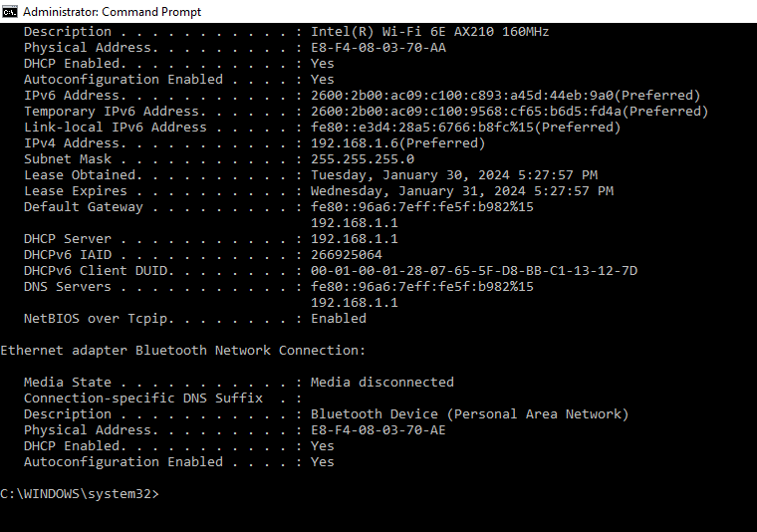Screen dimensions: 757x532
Task: Click the DHCPv6 Client DUID value
Action: 474,270
